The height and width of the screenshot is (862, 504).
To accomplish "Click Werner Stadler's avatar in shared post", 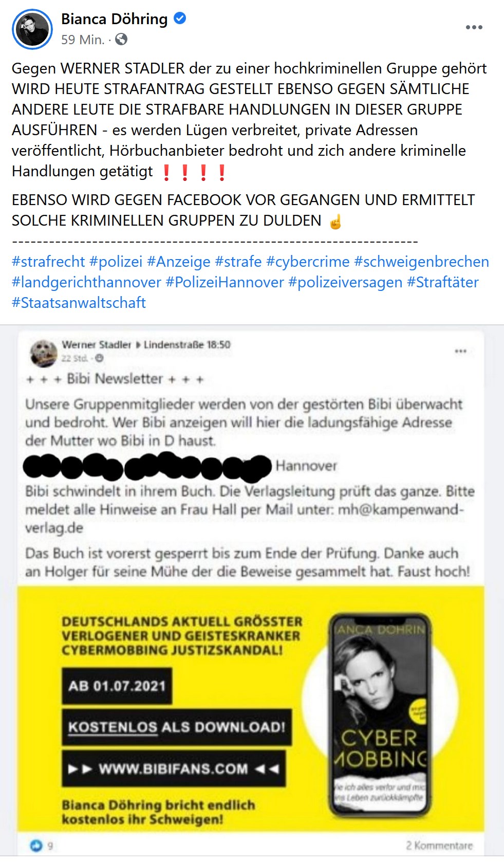I will click(x=43, y=352).
